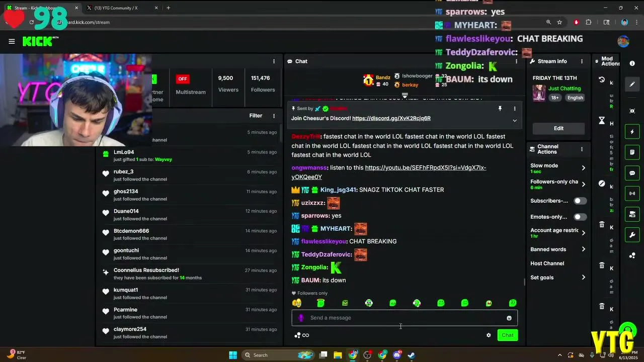Switch to the YTG Community / X tab
The image size is (644, 362).
(x=121, y=8)
